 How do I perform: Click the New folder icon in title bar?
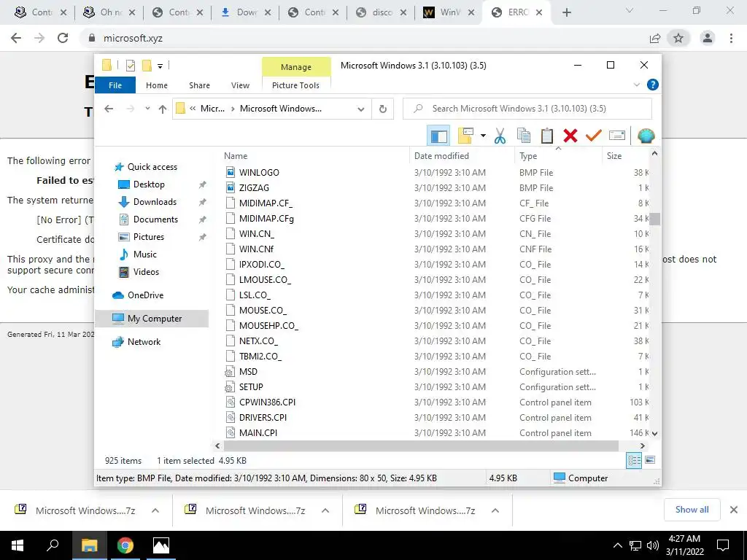(147, 66)
